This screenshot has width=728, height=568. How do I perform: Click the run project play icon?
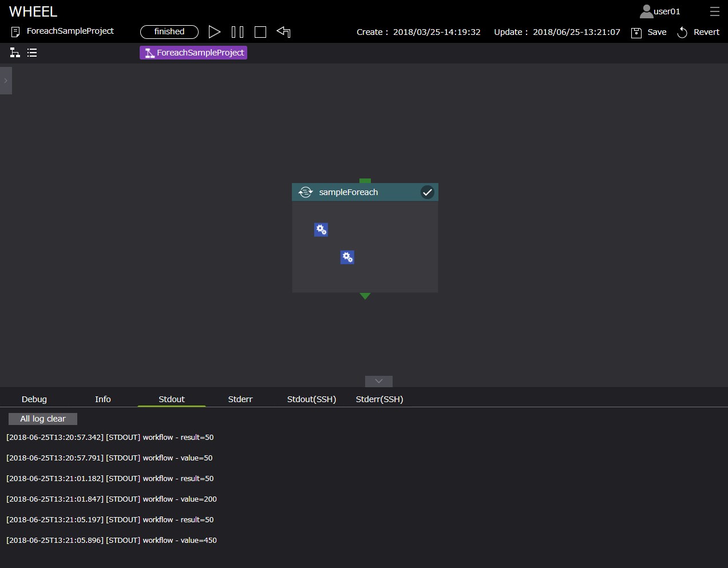pos(214,32)
